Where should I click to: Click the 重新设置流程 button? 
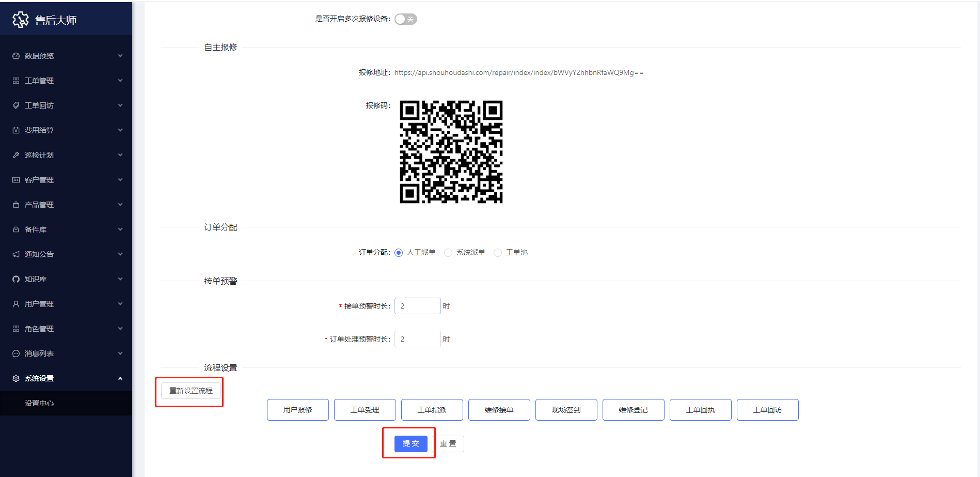[x=191, y=391]
